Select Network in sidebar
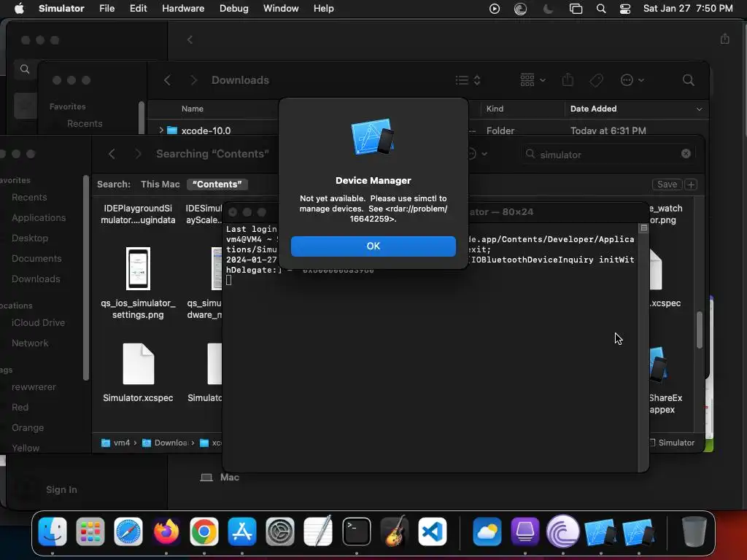 point(30,343)
